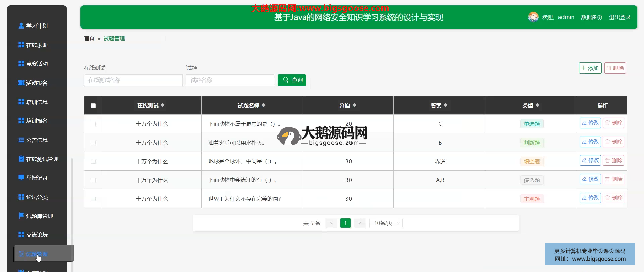Click the 活动报名 ticket icon
Viewport: 644px width, 272px height.
pyautogui.click(x=21, y=83)
